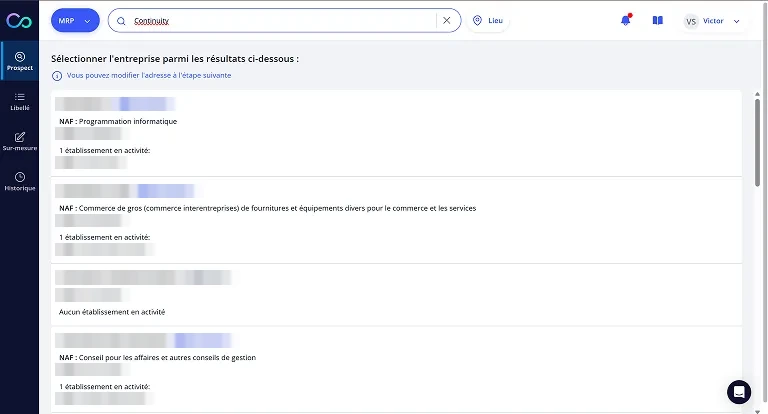The width and height of the screenshot is (768, 414).
Task: Click 'Vous pouvez modifier l'adresse' text
Action: click(x=149, y=75)
